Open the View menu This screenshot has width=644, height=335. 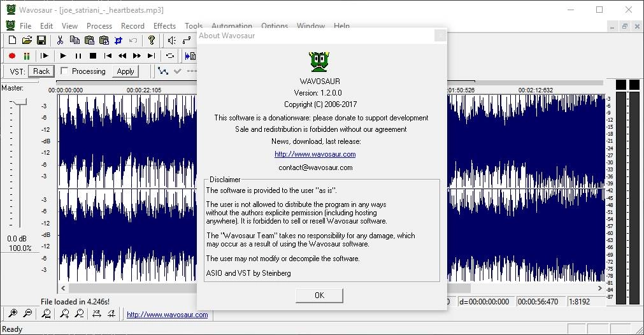click(70, 26)
